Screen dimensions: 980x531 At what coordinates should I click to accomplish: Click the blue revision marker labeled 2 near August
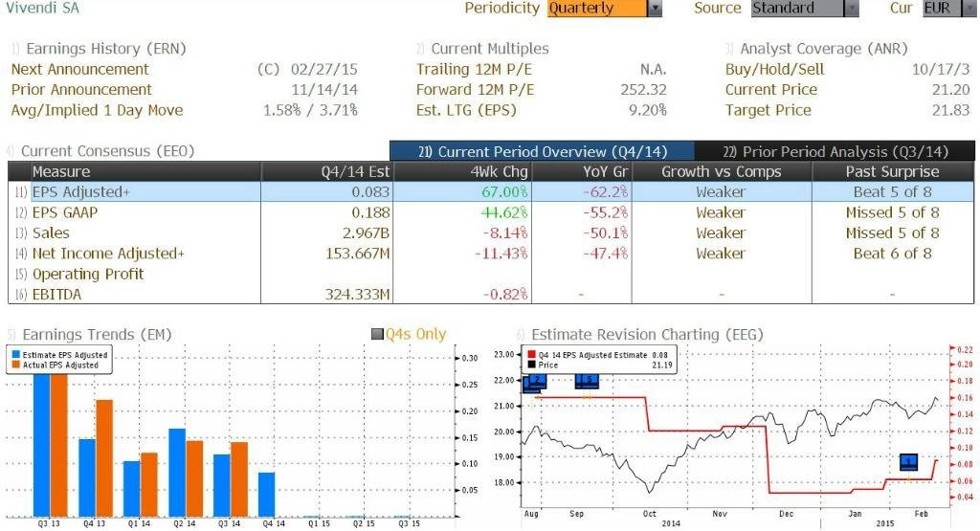[x=534, y=383]
